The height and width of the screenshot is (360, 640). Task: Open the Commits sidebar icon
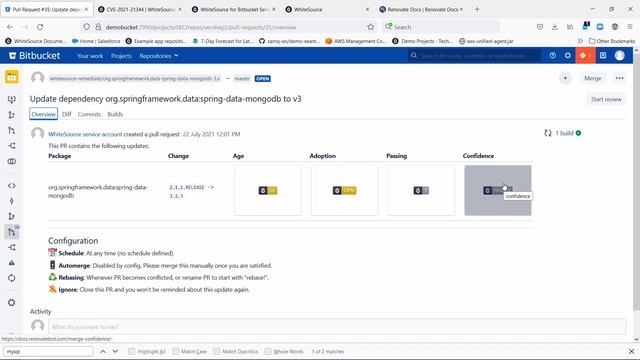coord(11,201)
